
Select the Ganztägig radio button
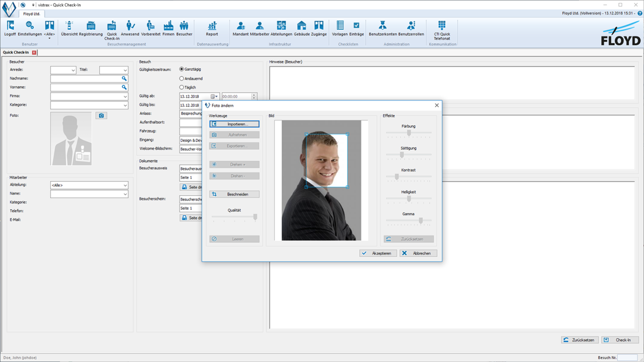182,69
